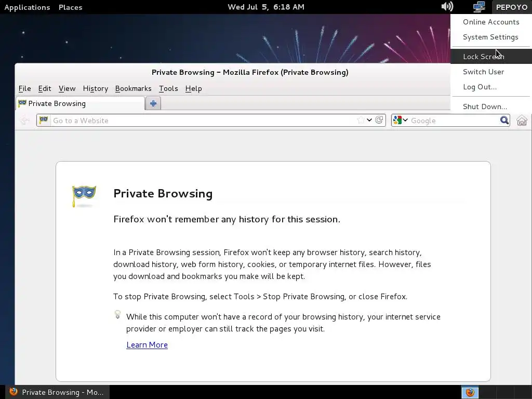
Task: Click the volume speaker icon in top panel
Action: pyautogui.click(x=447, y=6)
